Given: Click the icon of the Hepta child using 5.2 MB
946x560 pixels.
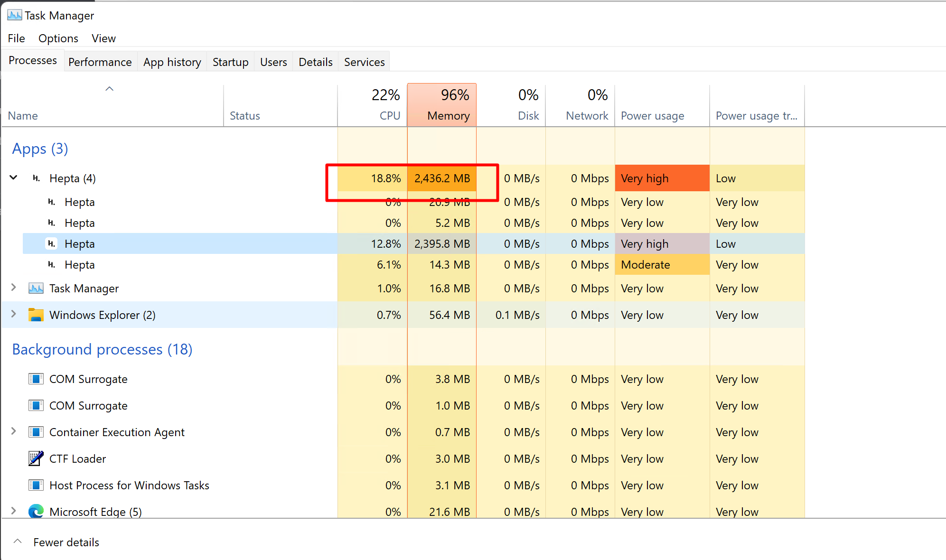Looking at the screenshot, I should (x=52, y=223).
